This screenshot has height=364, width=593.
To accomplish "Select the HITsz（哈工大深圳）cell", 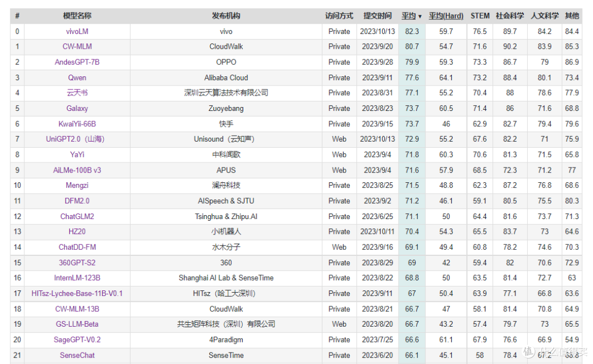I will coord(226,293).
